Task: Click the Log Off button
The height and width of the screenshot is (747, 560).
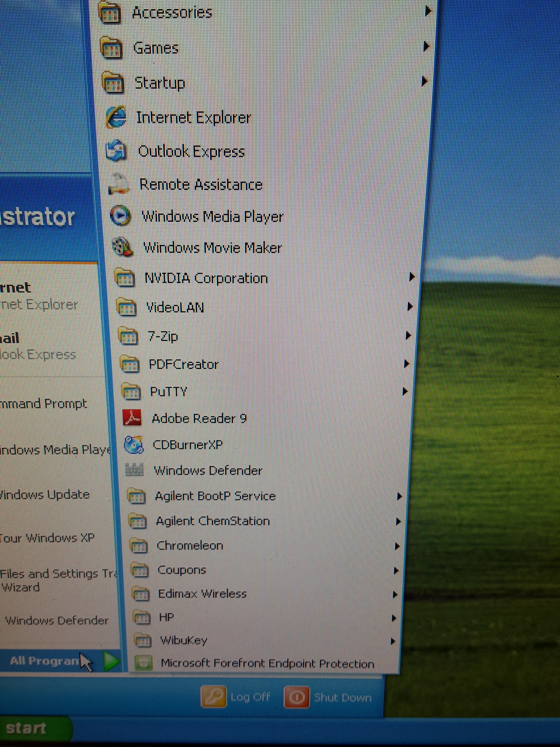Action: (x=236, y=697)
